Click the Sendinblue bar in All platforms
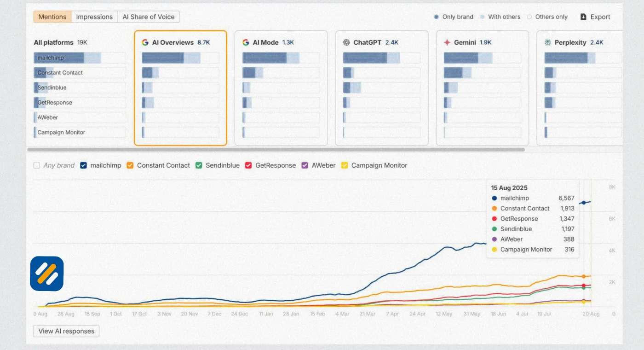 (x=80, y=87)
